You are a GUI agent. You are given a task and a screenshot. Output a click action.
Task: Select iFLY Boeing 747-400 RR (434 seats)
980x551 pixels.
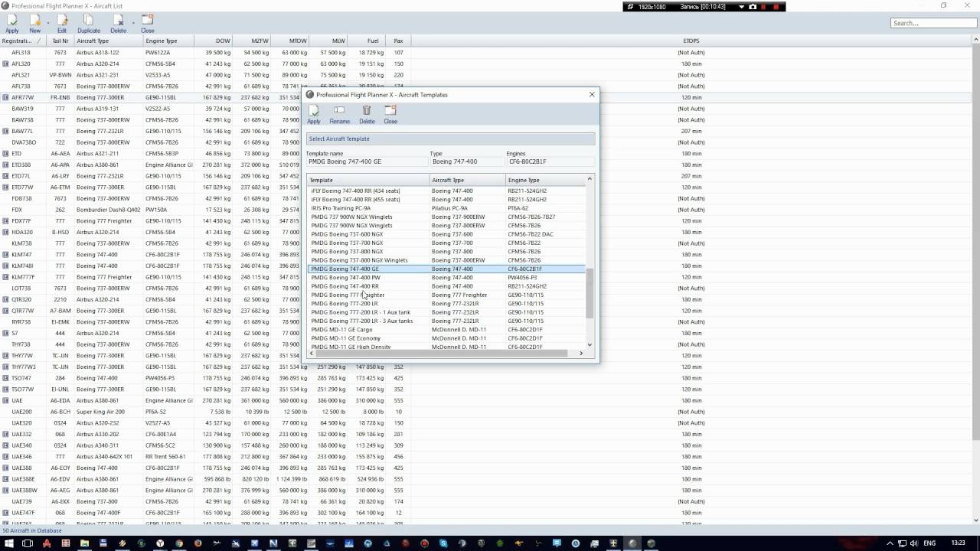[446, 191]
